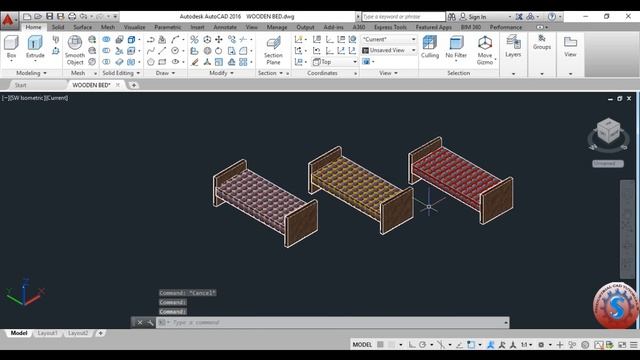This screenshot has width=640, height=360.
Task: Select the Polygon tool in Draw panel
Action: point(151,62)
